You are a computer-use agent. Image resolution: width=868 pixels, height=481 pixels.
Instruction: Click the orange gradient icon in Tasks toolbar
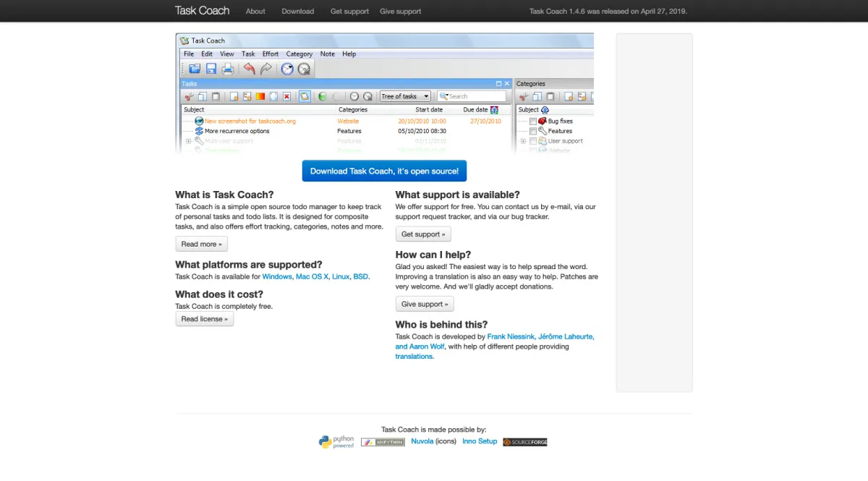260,96
